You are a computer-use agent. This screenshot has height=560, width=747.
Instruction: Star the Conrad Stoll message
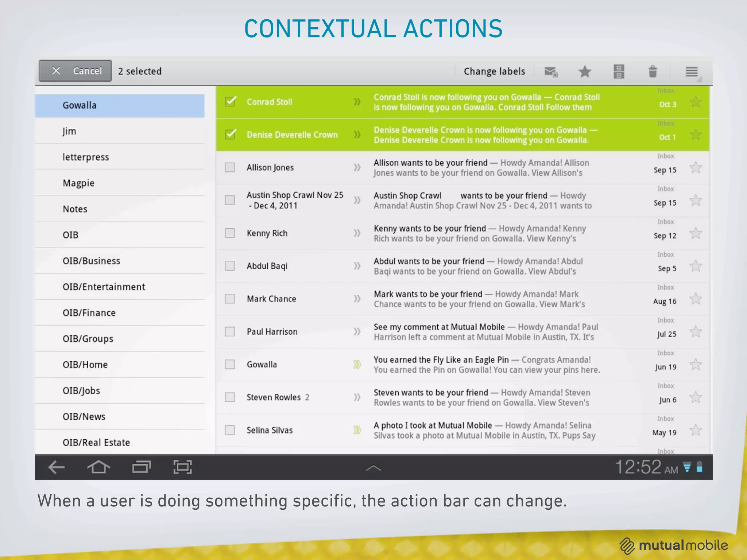[696, 102]
